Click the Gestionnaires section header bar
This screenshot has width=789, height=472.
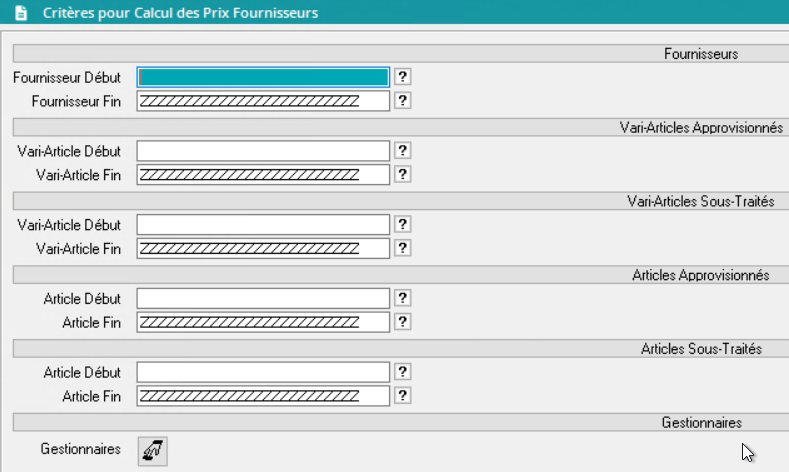pos(400,422)
